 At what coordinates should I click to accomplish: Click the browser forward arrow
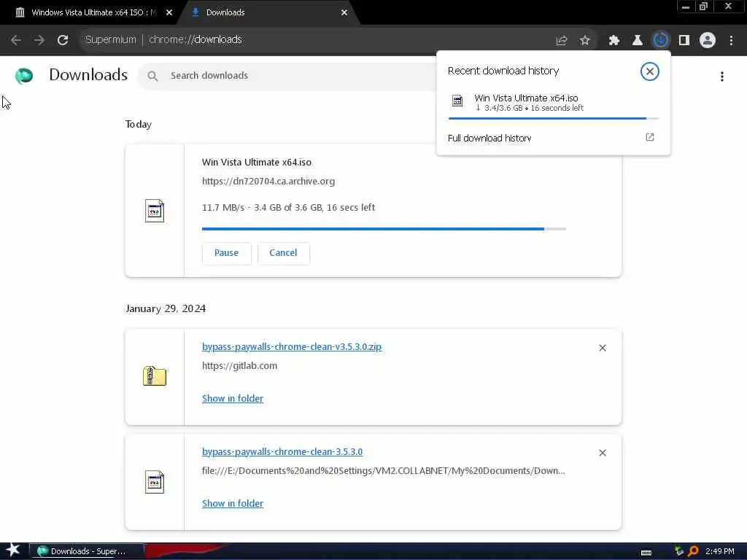click(39, 40)
